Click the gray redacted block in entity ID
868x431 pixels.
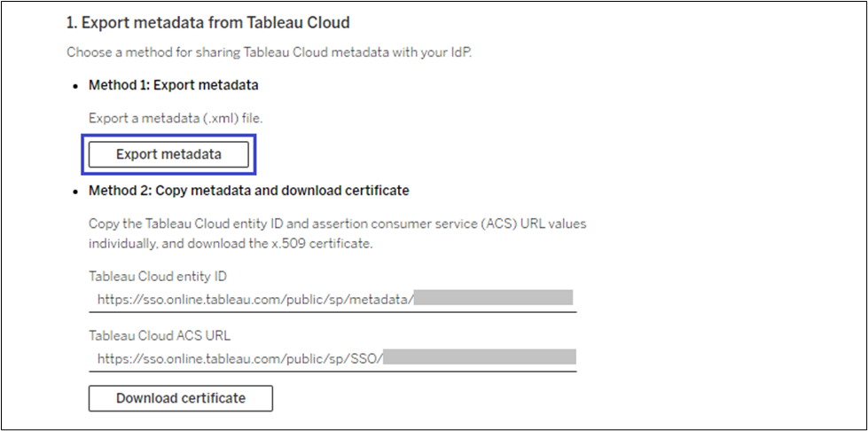pos(493,298)
